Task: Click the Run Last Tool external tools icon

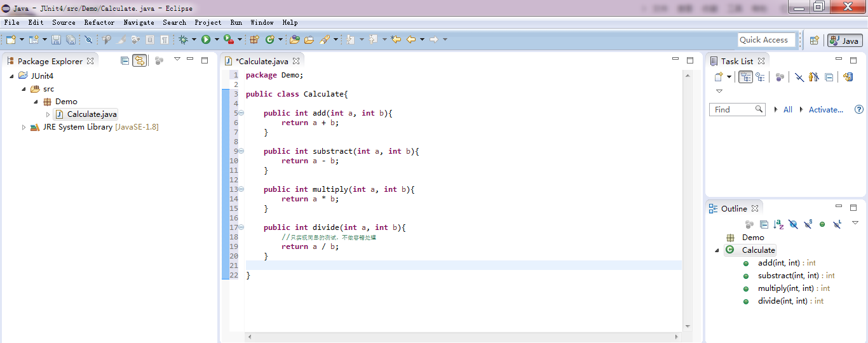Action: [229, 39]
